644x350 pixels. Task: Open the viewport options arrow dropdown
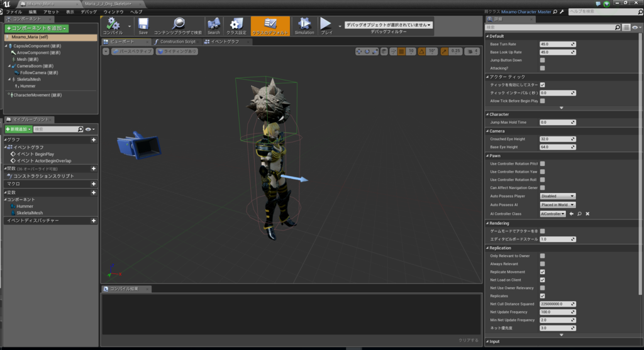tap(106, 52)
